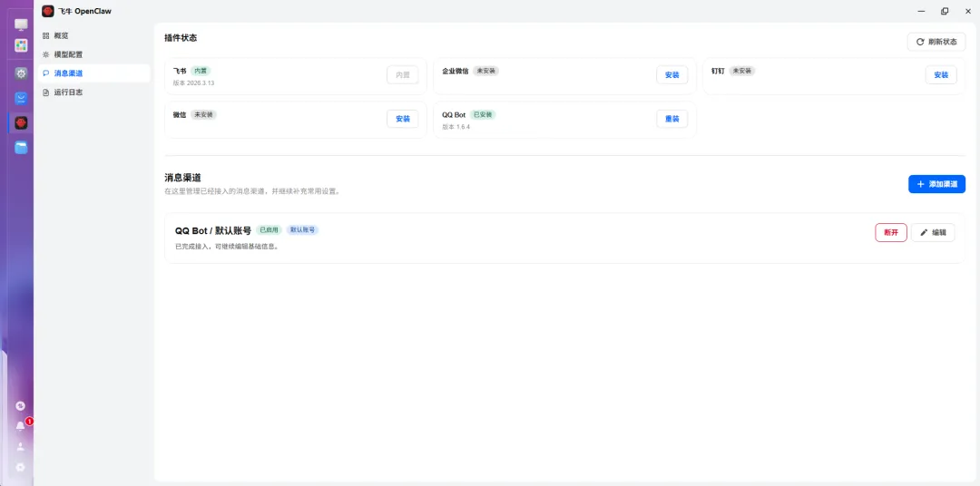Click the 飞牛 OpenClaw window title

click(85, 11)
